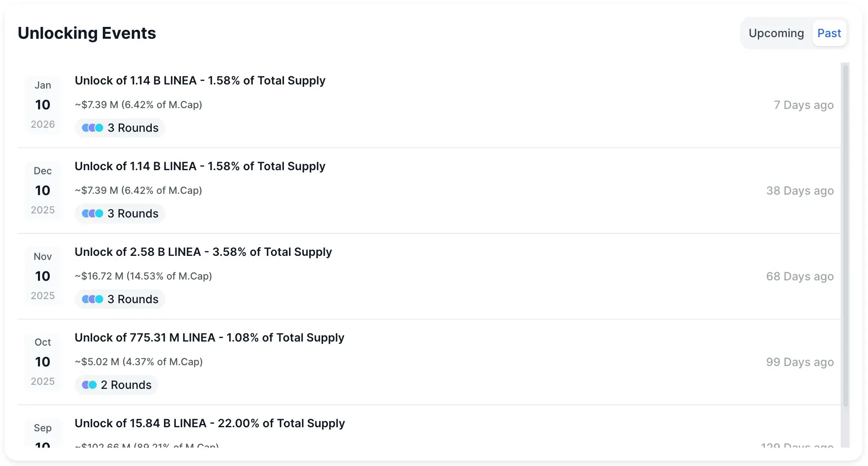Viewport: 868px width, 466px height.
Task: Open unlock of 2.58 B LINEA title
Action: tap(203, 252)
